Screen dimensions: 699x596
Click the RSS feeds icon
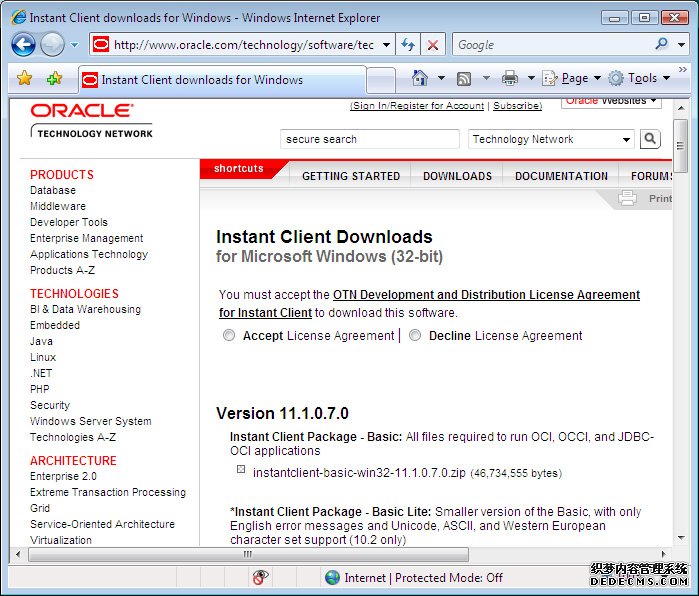pos(464,78)
